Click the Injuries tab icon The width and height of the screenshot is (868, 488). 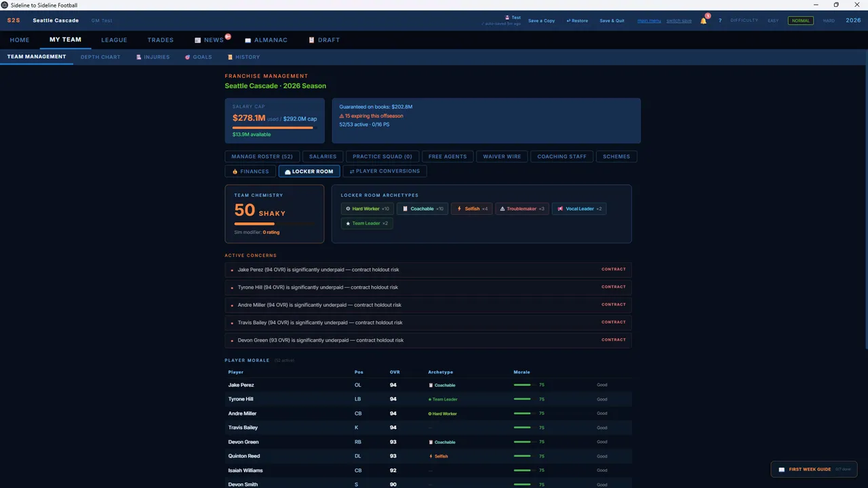[x=139, y=57]
